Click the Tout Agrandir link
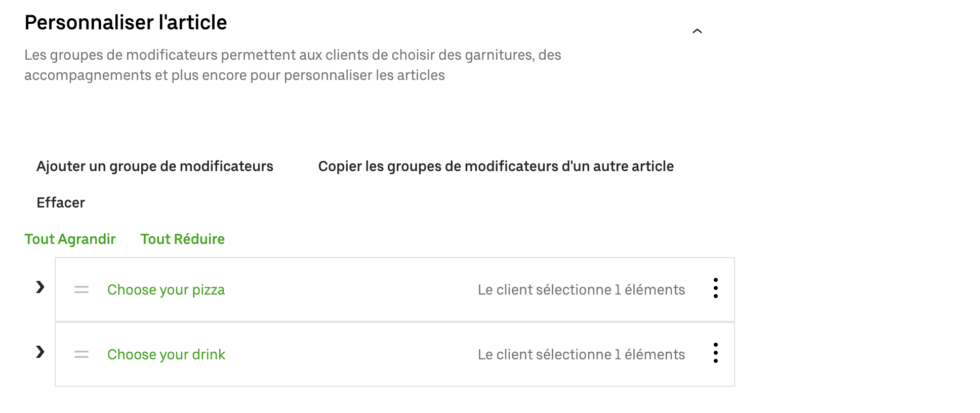 tap(70, 239)
